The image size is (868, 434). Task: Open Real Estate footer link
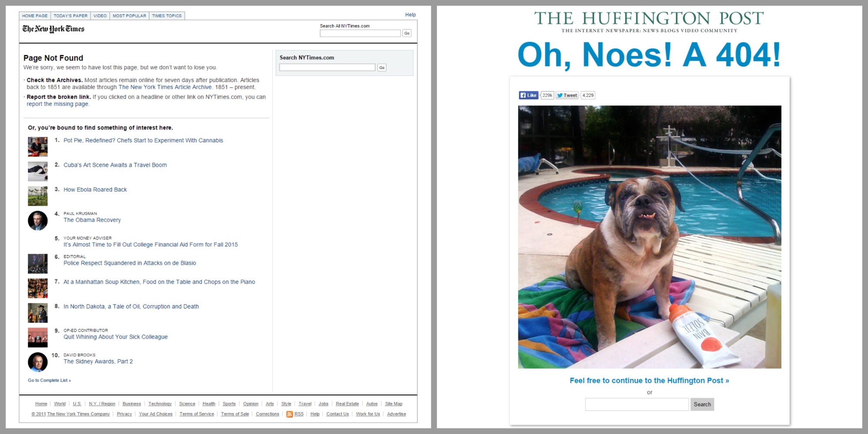[347, 404]
